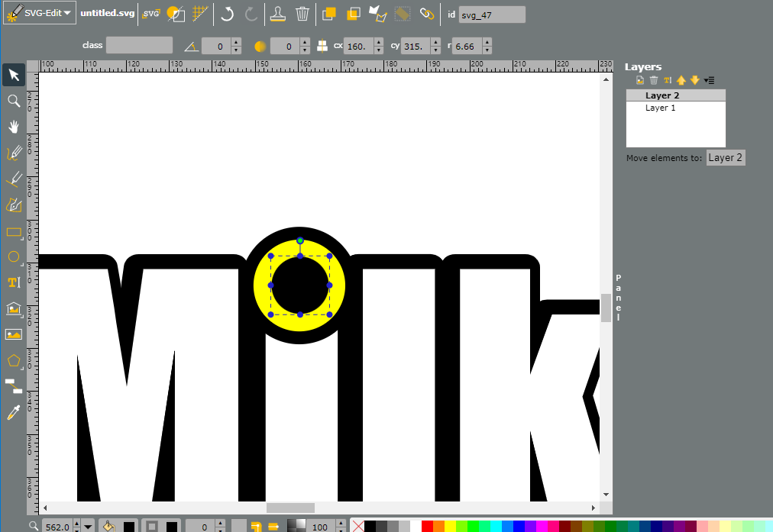
Task: Delete selected element with trash icon
Action: 302,14
